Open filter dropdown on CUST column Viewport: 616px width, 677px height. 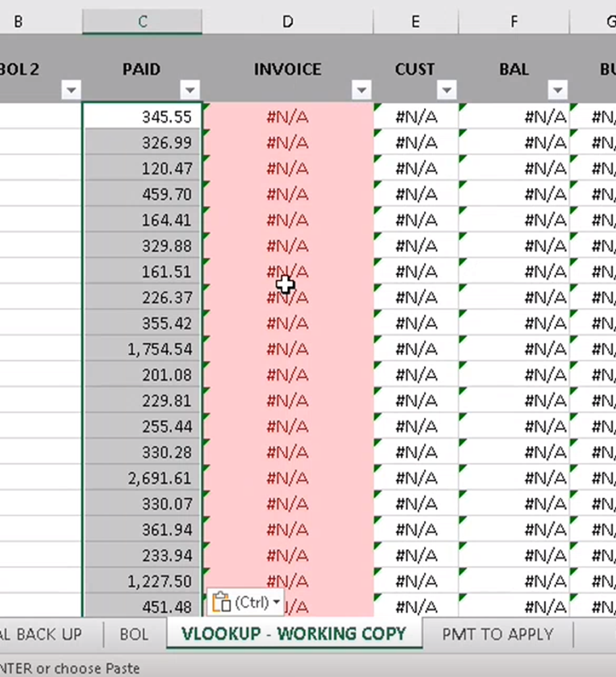coord(447,90)
